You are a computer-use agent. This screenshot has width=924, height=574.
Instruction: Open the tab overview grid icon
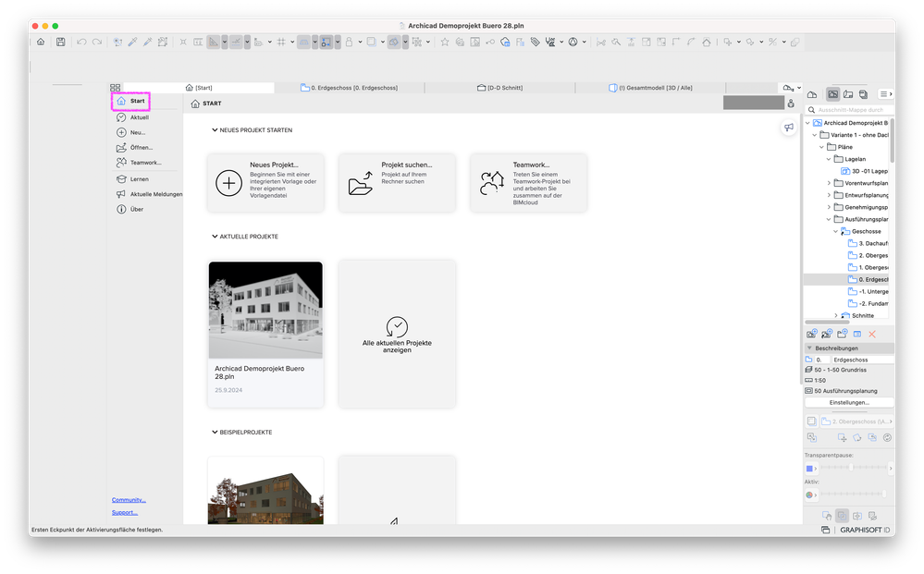116,88
